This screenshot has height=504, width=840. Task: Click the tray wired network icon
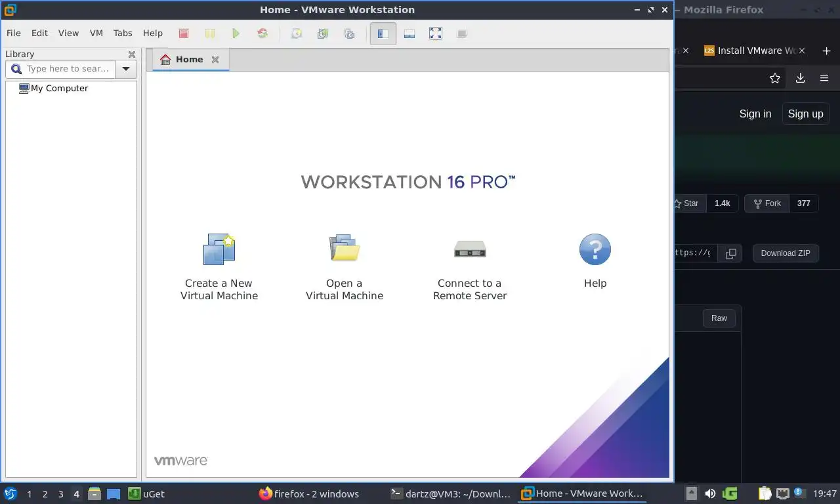(x=783, y=493)
